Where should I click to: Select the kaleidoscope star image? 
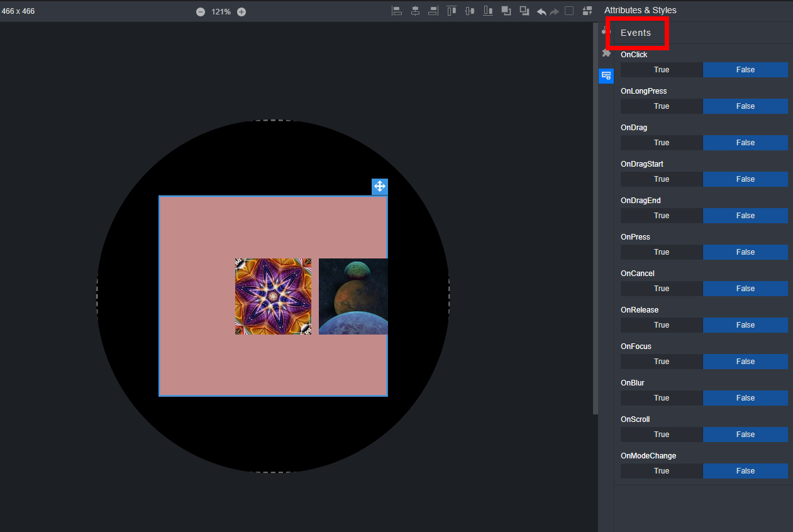point(273,296)
